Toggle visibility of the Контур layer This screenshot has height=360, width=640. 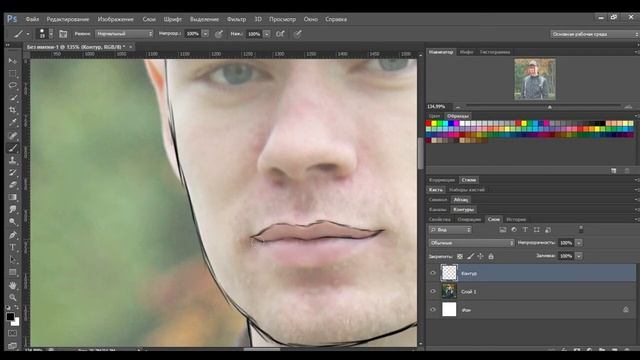click(x=433, y=273)
